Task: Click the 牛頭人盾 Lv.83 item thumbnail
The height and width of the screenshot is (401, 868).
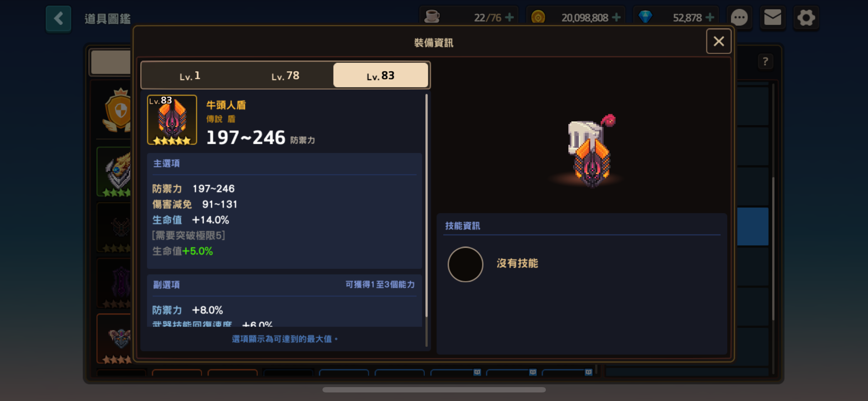Action: click(x=172, y=120)
